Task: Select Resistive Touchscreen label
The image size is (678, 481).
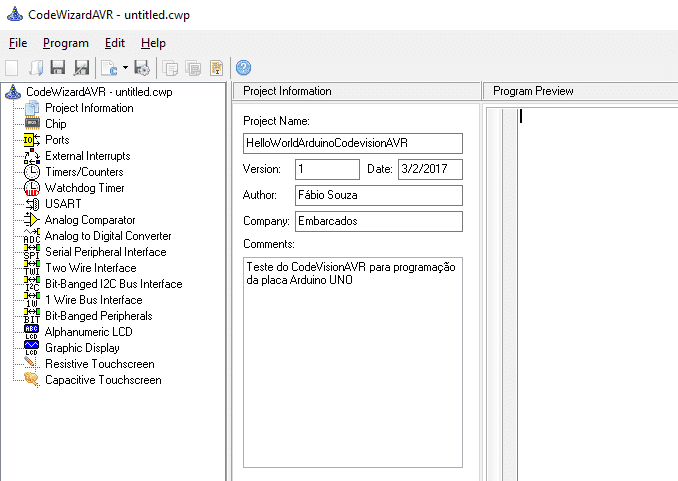Action: pyautogui.click(x=100, y=364)
